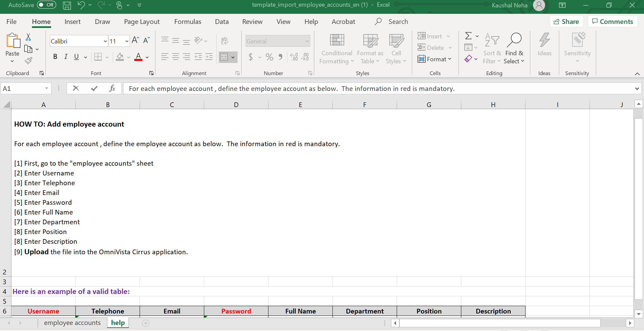This screenshot has height=331, width=644.
Task: Toggle Align Left for cell text
Action: pyautogui.click(x=165, y=57)
